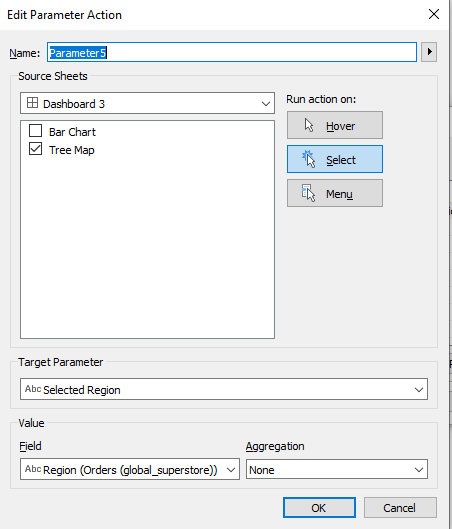452x529 pixels.
Task: Expand the Selected Region target parameter dropdown
Action: coord(224,389)
